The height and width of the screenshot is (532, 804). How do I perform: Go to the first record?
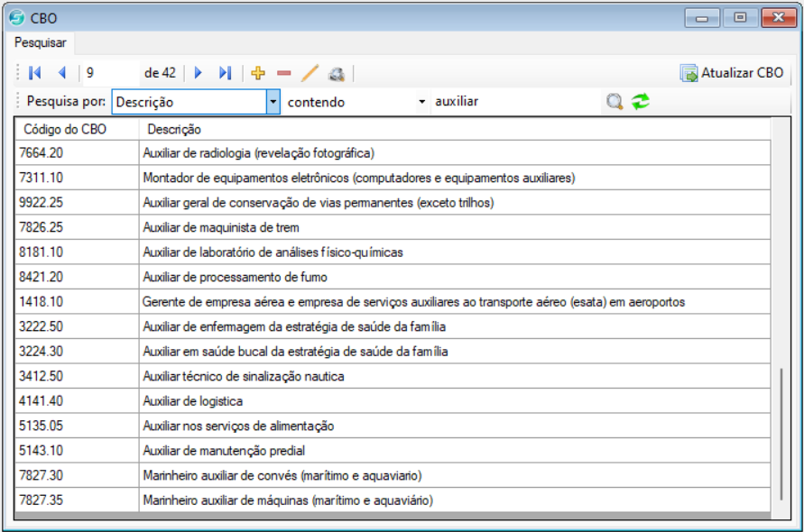click(35, 73)
